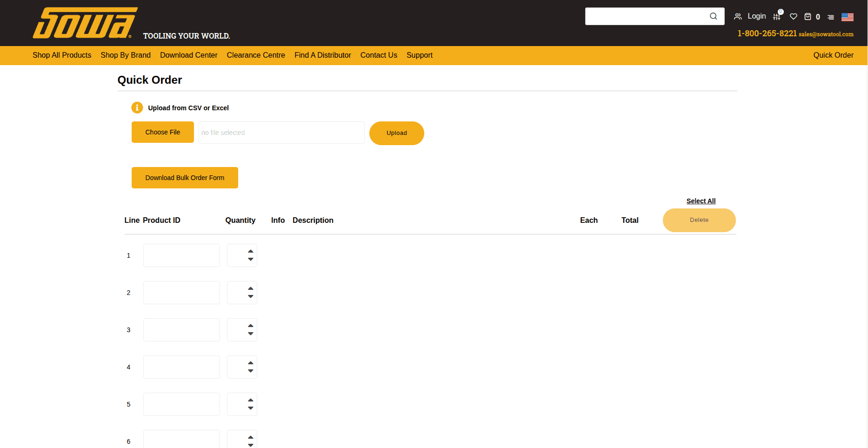The image size is (868, 448).
Task: Open Contact Us page
Action: pyautogui.click(x=379, y=55)
